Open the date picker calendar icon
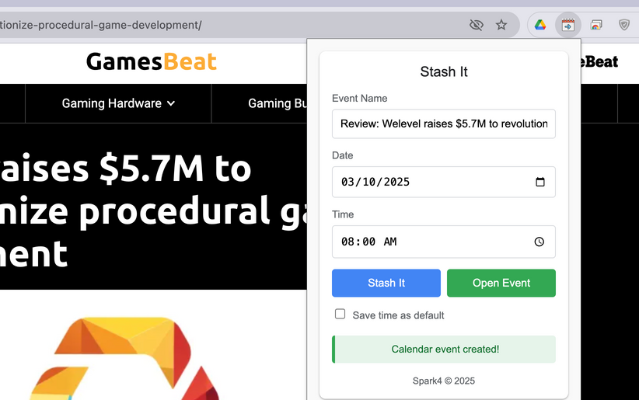The height and width of the screenshot is (400, 640). tap(540, 182)
